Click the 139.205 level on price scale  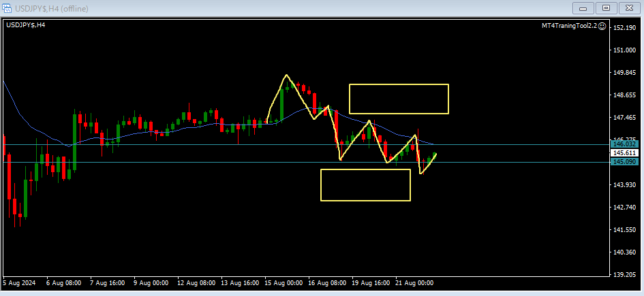tap(624, 274)
